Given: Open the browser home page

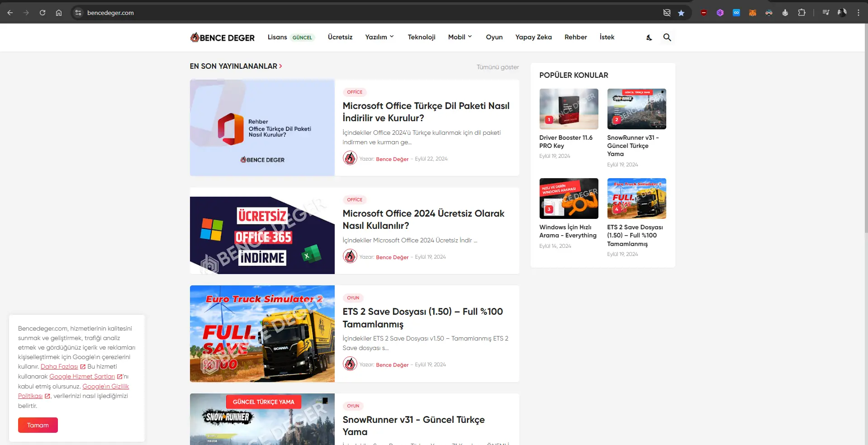Looking at the screenshot, I should click(x=59, y=13).
